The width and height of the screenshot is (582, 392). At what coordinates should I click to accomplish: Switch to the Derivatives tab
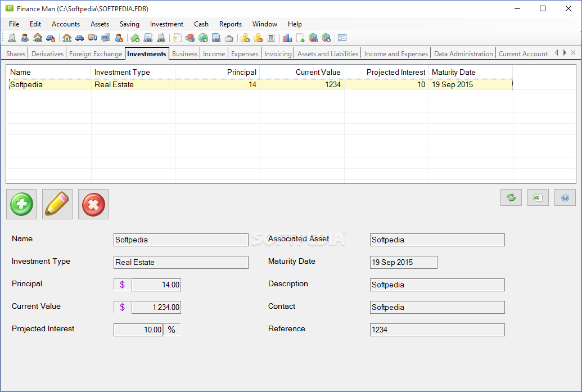tap(47, 54)
